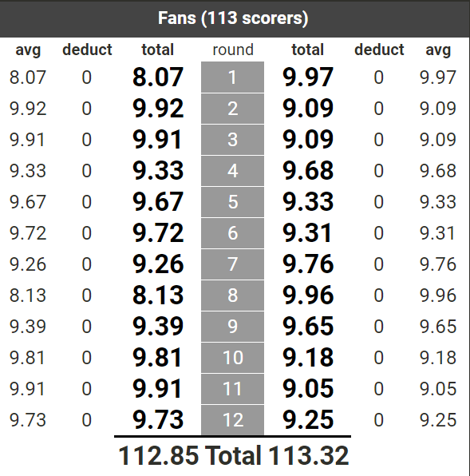
Task: Click the round column header
Action: click(x=233, y=50)
